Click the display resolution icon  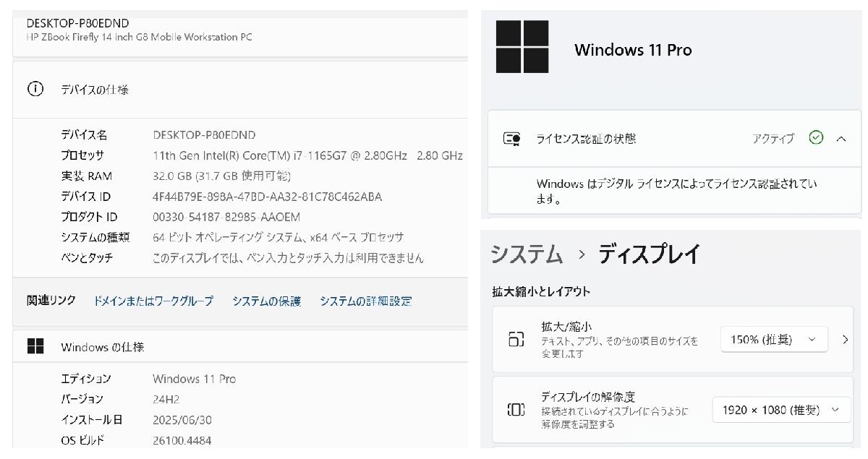point(516,410)
